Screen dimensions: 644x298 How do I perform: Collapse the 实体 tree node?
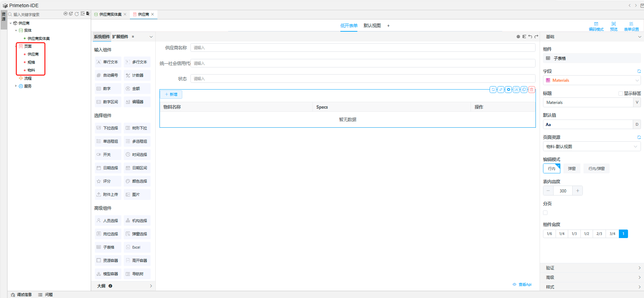[16, 31]
